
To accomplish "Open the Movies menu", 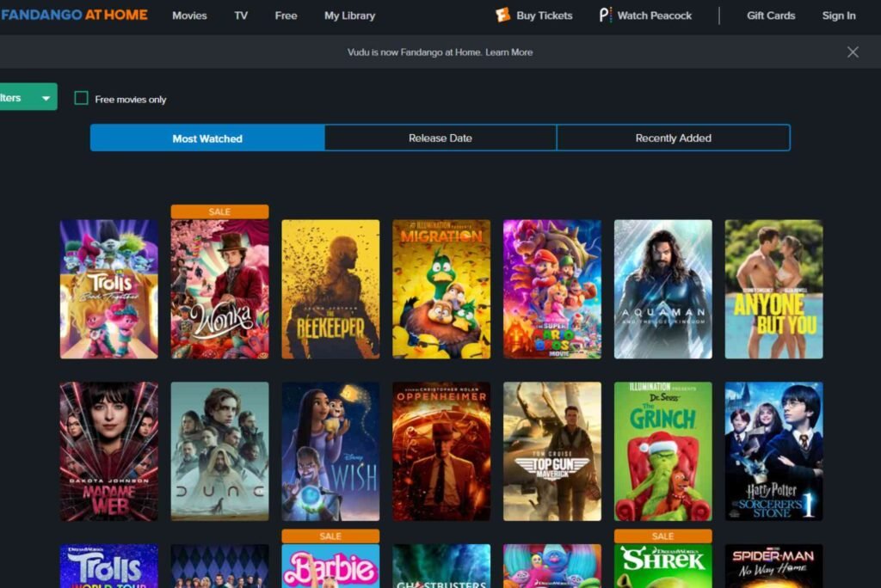I will [189, 15].
